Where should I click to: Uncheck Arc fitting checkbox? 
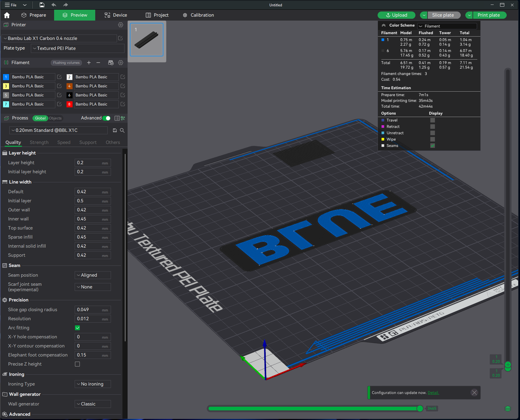pos(77,328)
